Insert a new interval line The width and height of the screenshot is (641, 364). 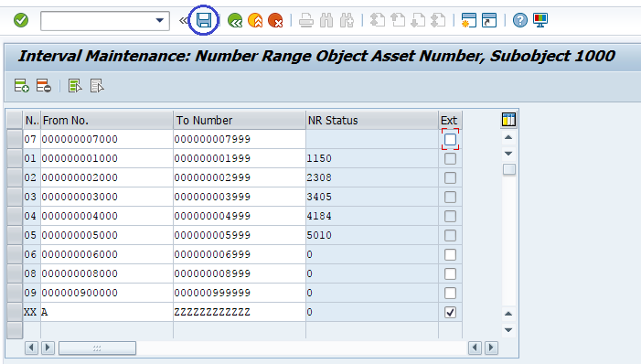pyautogui.click(x=21, y=86)
